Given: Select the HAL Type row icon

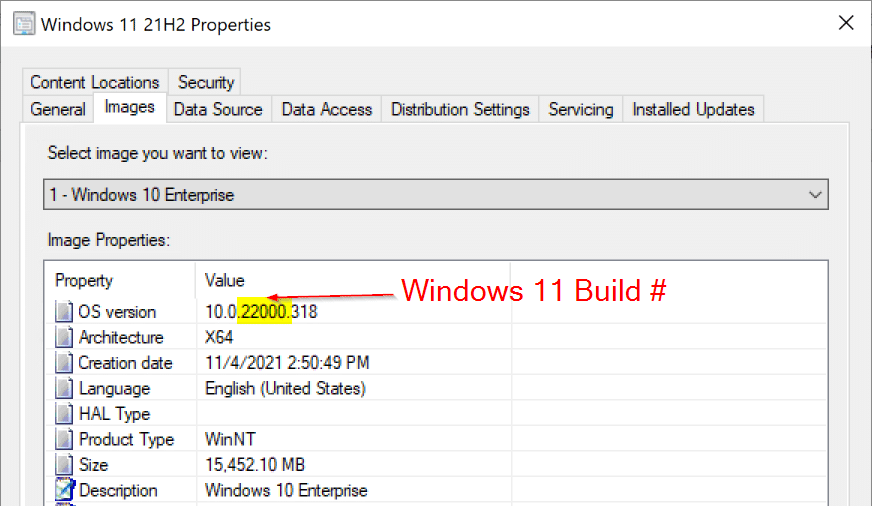Looking at the screenshot, I should coord(65,414).
